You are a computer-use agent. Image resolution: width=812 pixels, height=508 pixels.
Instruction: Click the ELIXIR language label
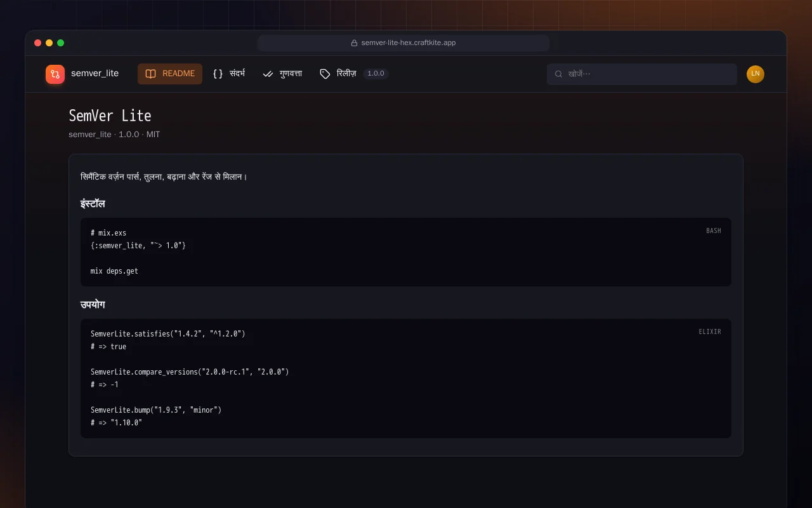tap(710, 331)
